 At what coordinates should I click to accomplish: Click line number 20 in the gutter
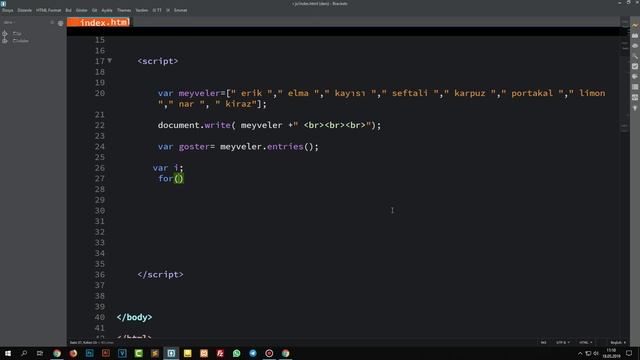100,93
